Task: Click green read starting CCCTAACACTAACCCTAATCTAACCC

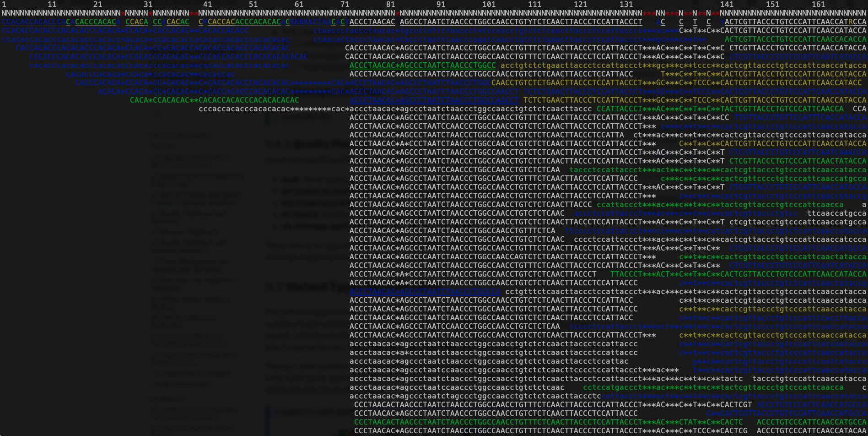Action: click(549, 422)
